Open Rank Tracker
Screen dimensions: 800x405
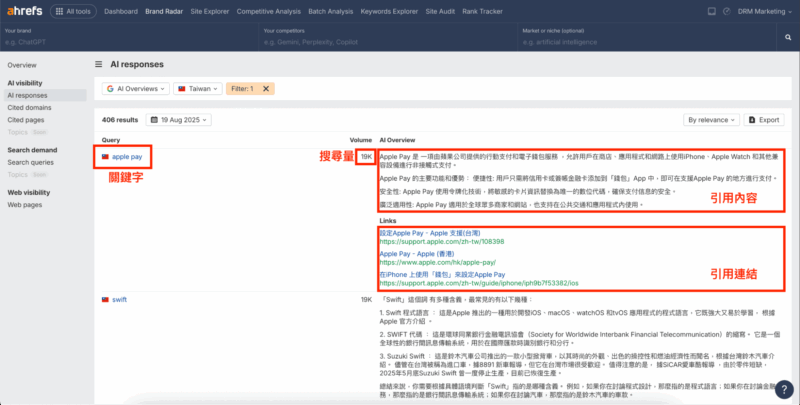pos(483,11)
